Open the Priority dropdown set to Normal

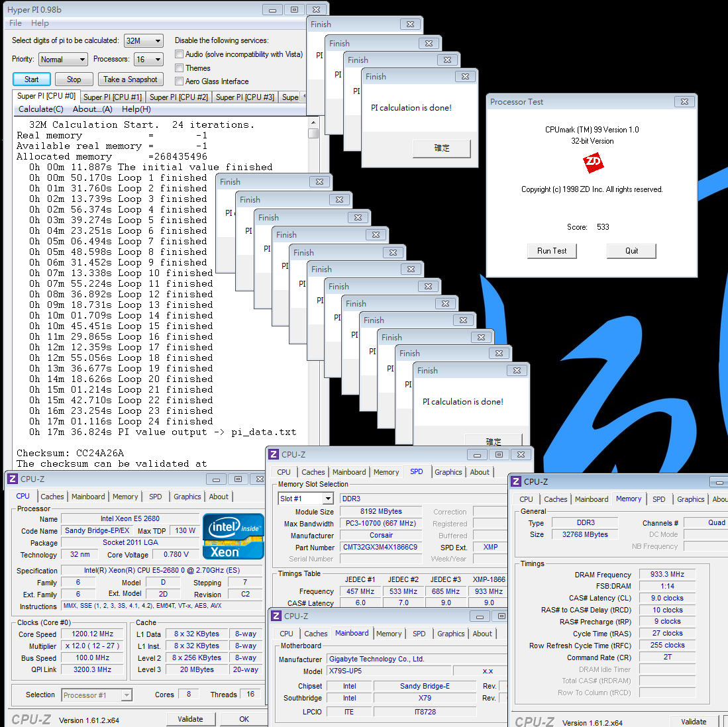(x=63, y=60)
